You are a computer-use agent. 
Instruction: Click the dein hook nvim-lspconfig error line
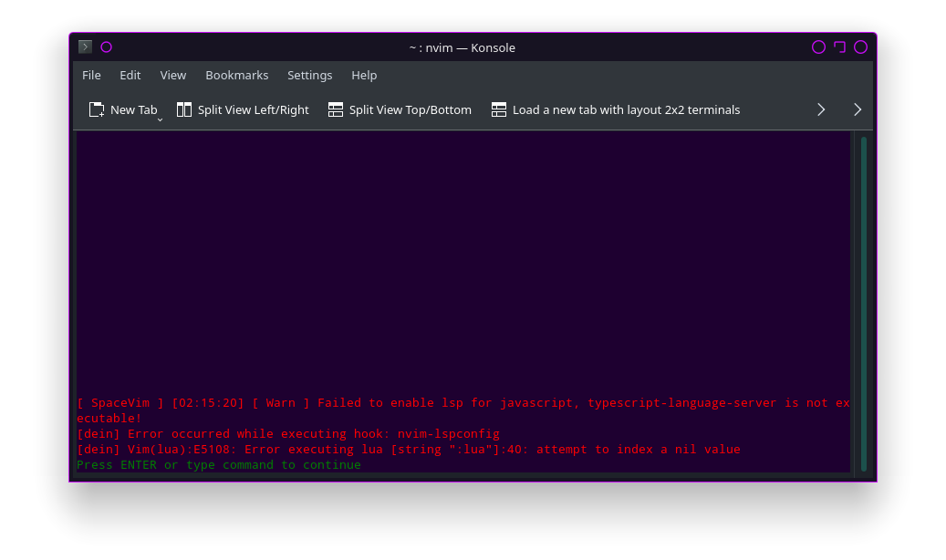pyautogui.click(x=288, y=434)
